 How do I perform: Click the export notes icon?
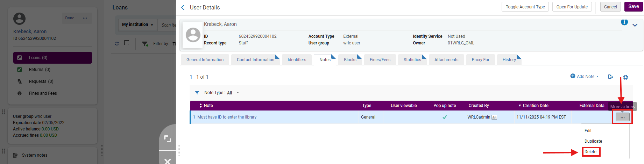610,77
